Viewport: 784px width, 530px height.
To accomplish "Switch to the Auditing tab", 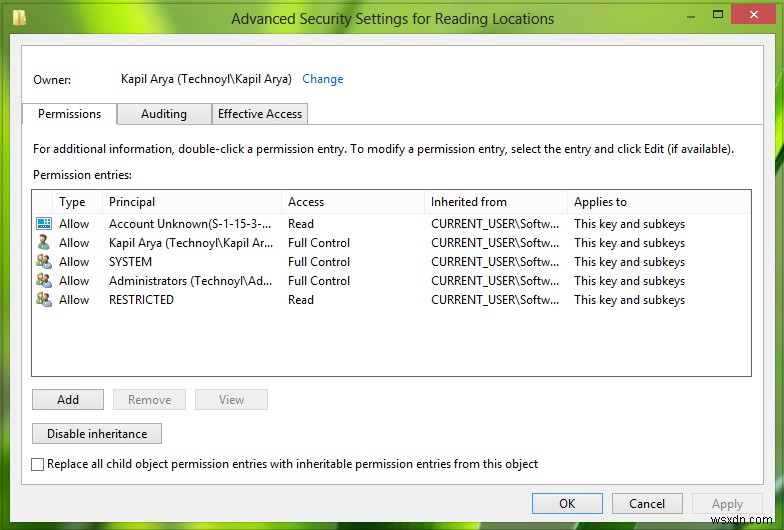I will 164,114.
